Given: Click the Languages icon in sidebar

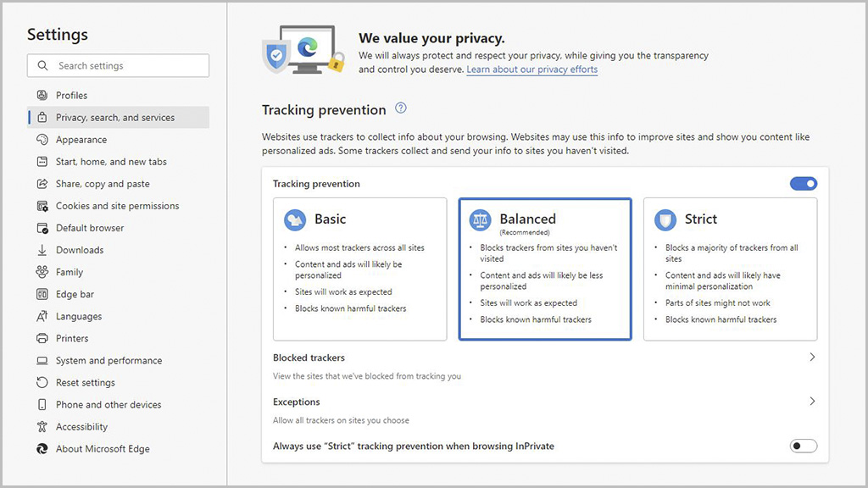Looking at the screenshot, I should tap(42, 316).
